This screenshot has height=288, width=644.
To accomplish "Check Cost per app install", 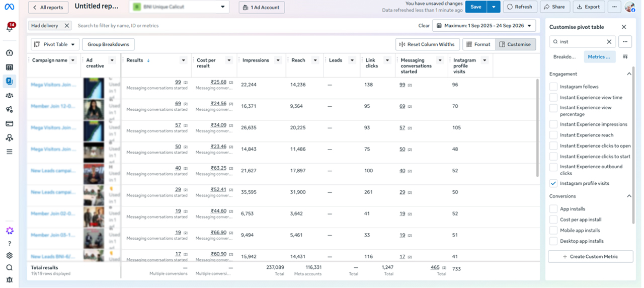I will click(553, 220).
